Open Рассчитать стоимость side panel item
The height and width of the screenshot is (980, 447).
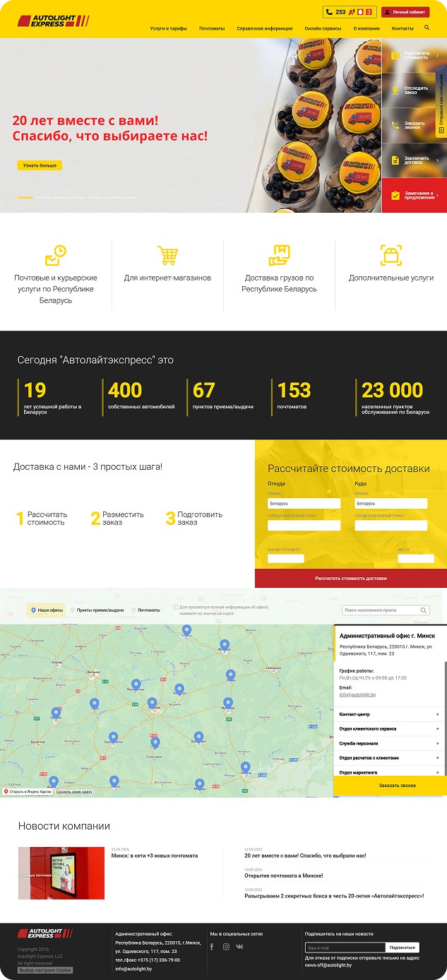point(415,55)
